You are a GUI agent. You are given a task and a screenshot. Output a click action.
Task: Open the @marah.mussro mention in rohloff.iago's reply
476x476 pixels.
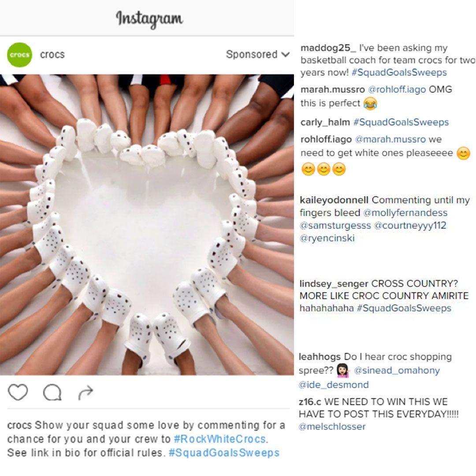click(390, 140)
